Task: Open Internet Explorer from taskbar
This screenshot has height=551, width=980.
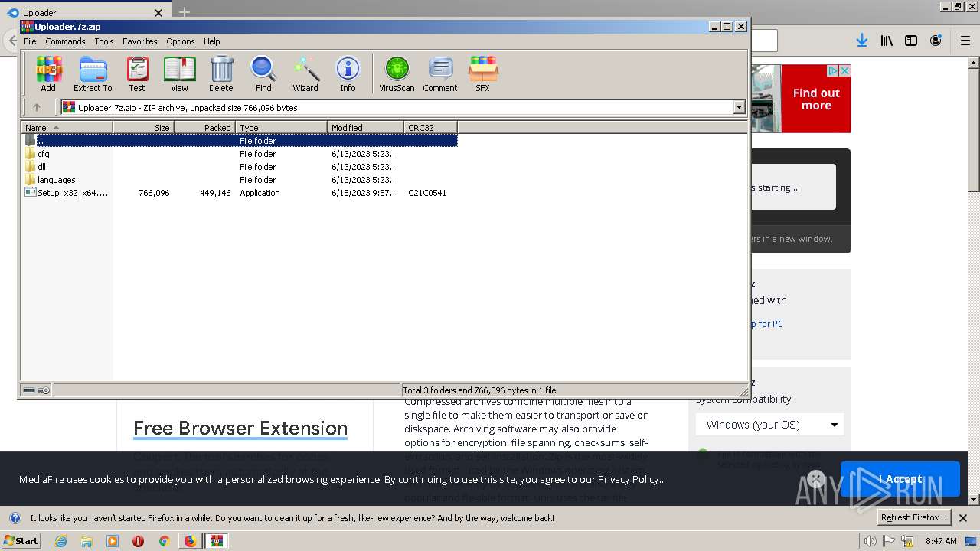Action: [60, 541]
